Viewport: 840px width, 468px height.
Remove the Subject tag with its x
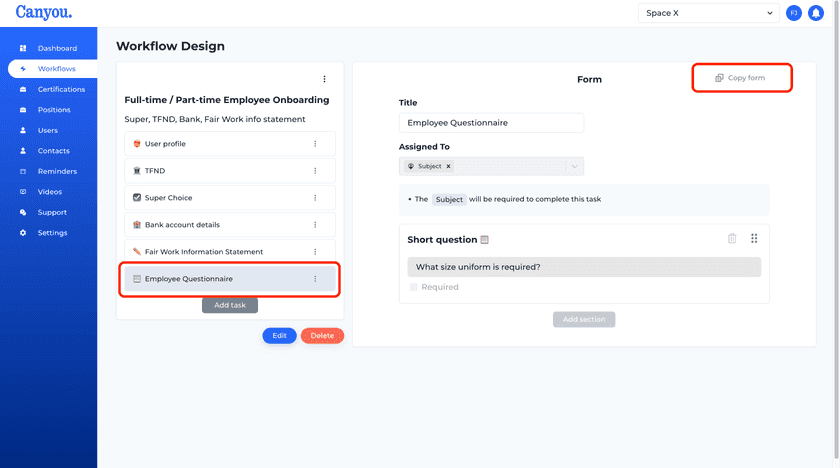(448, 166)
